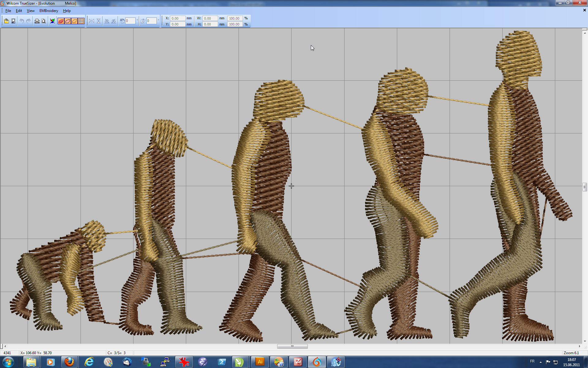Expand the Help menu dropdown
588x368 pixels.
pos(67,11)
